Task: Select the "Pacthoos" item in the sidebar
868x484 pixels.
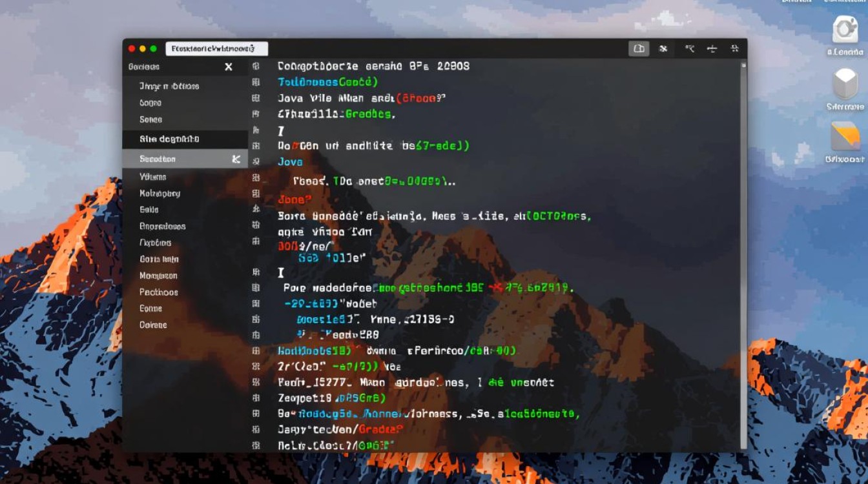Action: [158, 292]
